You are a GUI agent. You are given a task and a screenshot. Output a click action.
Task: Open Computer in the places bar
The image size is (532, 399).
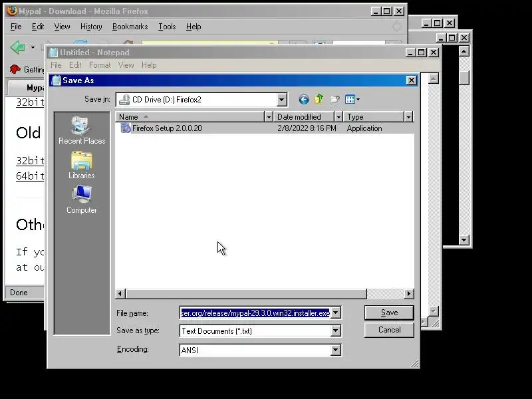point(81,199)
